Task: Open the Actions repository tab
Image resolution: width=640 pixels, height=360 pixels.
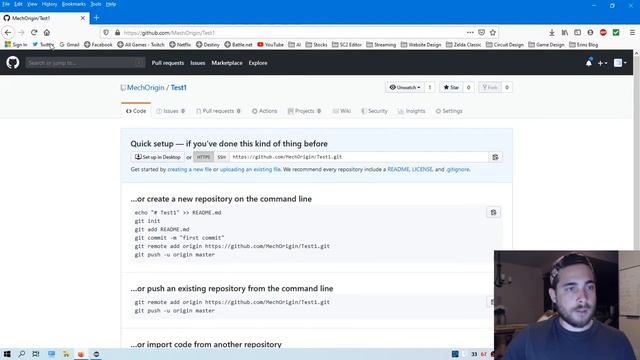Action: coord(264,111)
